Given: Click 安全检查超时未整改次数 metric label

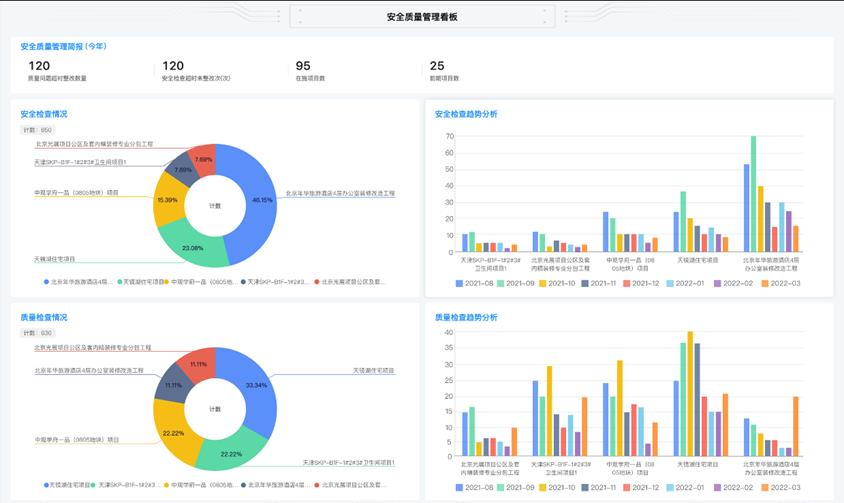Looking at the screenshot, I should 196,78.
